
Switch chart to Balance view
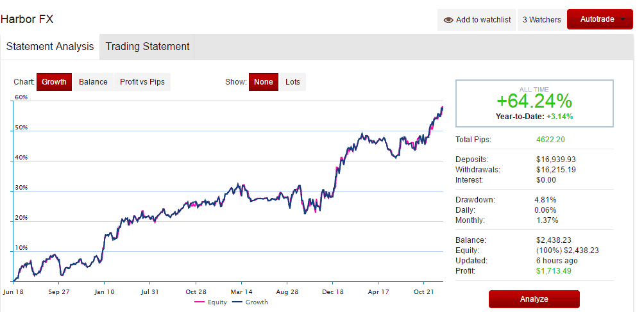[x=93, y=82]
